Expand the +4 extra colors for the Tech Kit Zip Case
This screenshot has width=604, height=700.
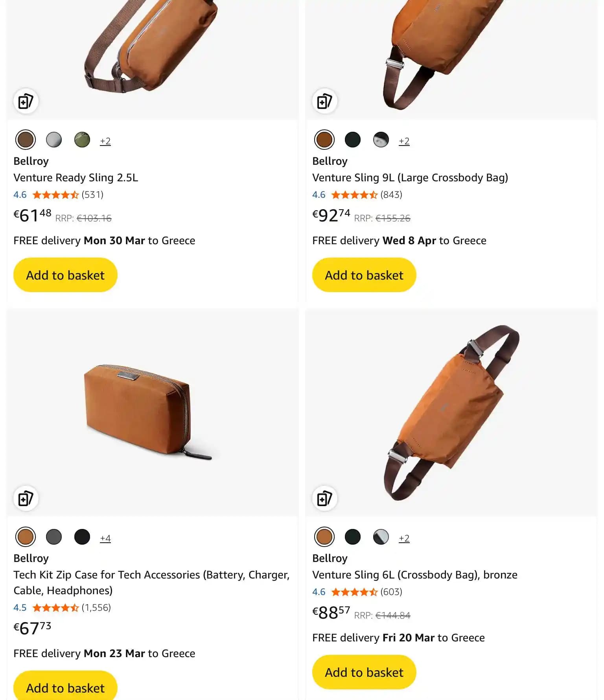105,538
